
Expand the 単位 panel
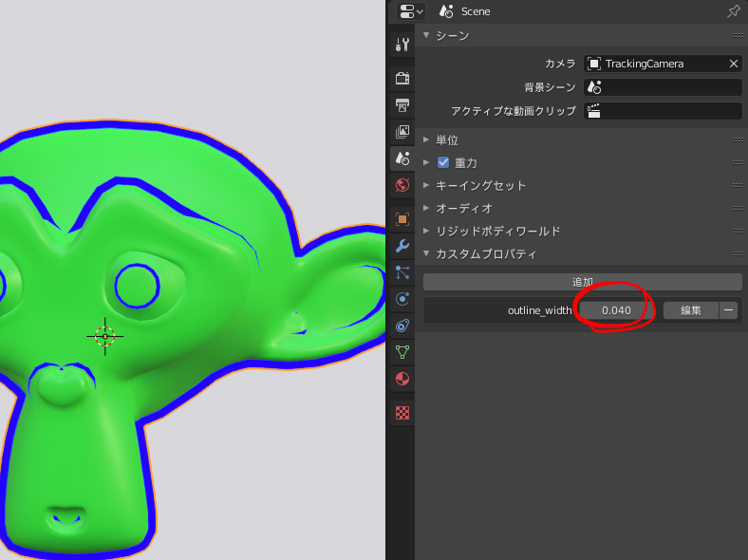click(426, 140)
